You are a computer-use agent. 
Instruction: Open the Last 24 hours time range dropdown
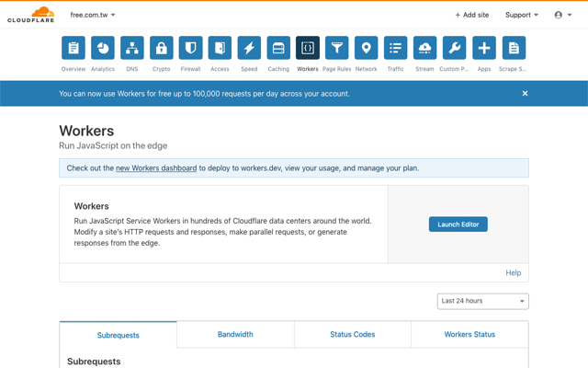click(483, 301)
